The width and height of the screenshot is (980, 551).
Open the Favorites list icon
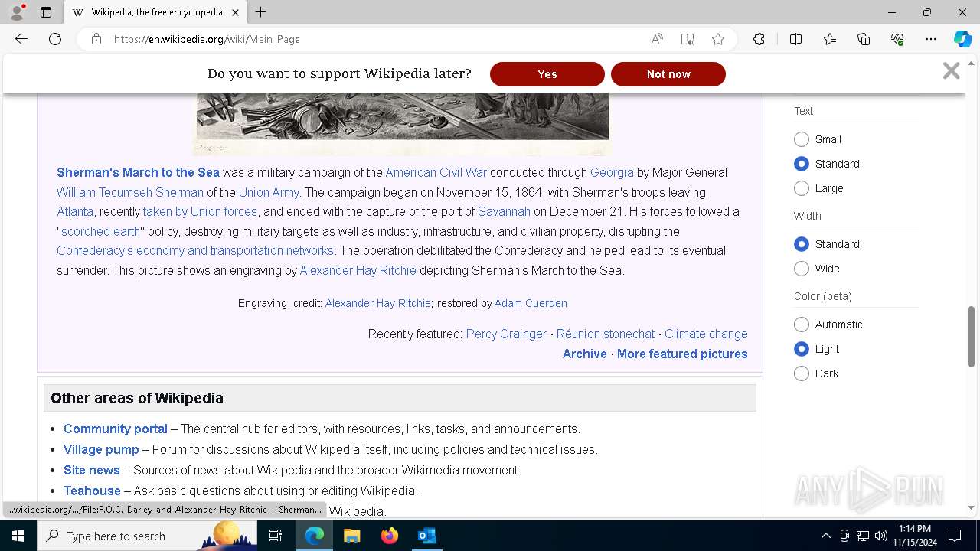tap(830, 39)
